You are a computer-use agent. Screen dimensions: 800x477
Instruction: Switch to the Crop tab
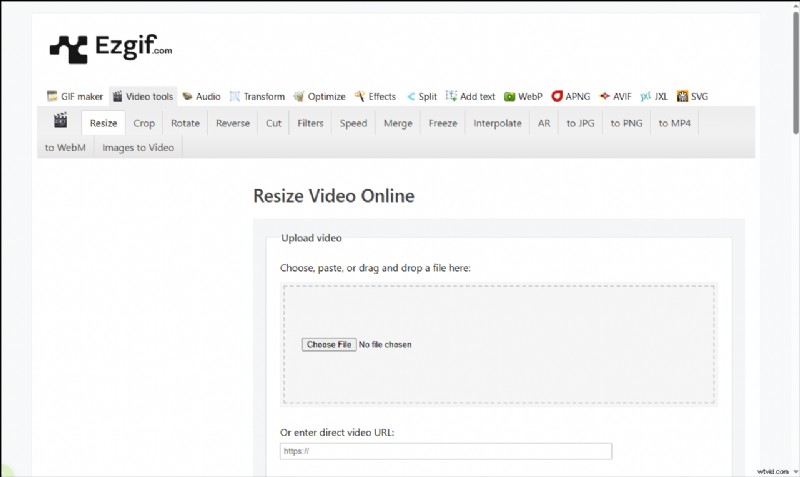(x=144, y=123)
